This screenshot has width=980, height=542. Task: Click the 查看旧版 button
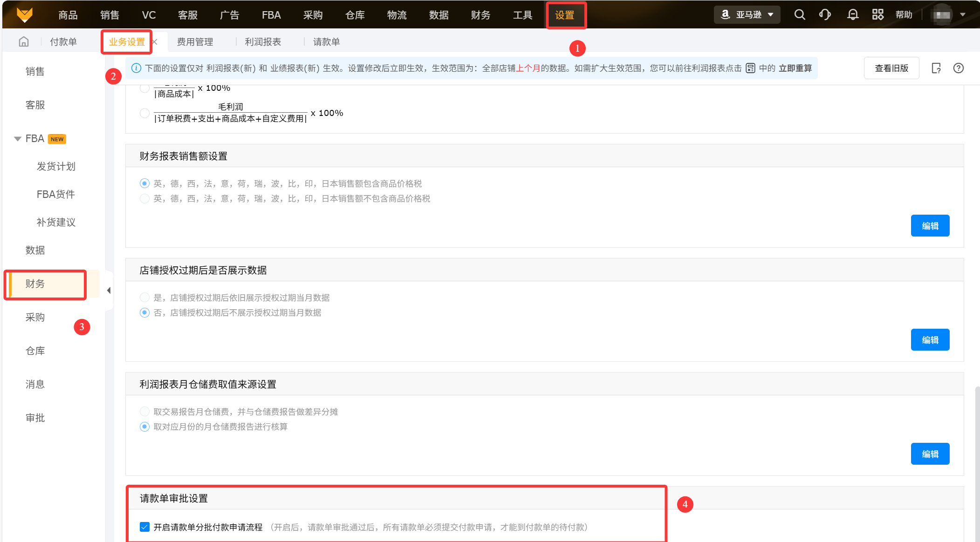(891, 68)
